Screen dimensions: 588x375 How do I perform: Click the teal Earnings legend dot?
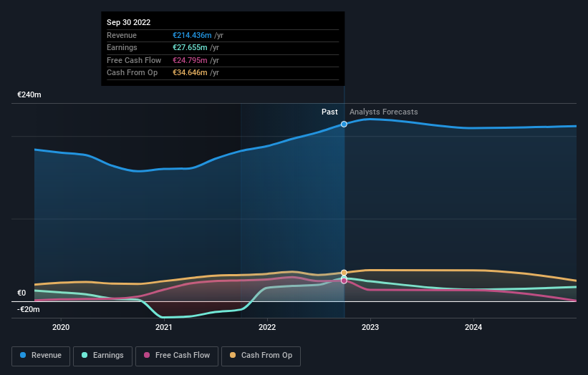tap(85, 355)
